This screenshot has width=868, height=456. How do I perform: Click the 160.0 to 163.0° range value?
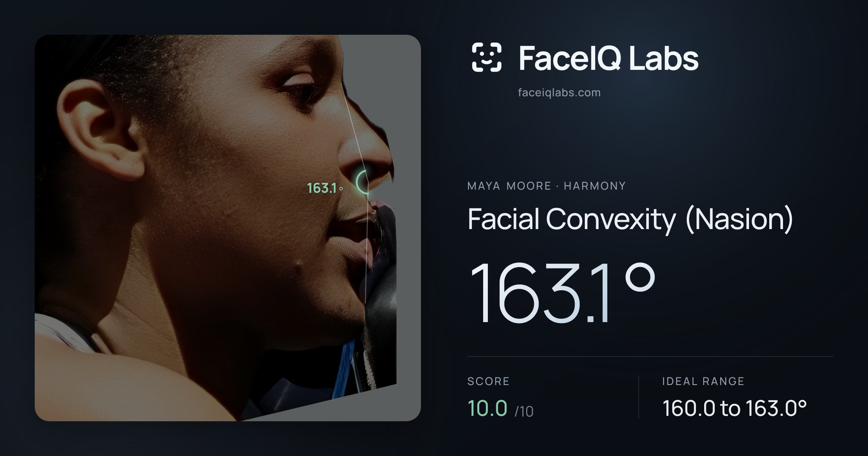[x=735, y=408]
